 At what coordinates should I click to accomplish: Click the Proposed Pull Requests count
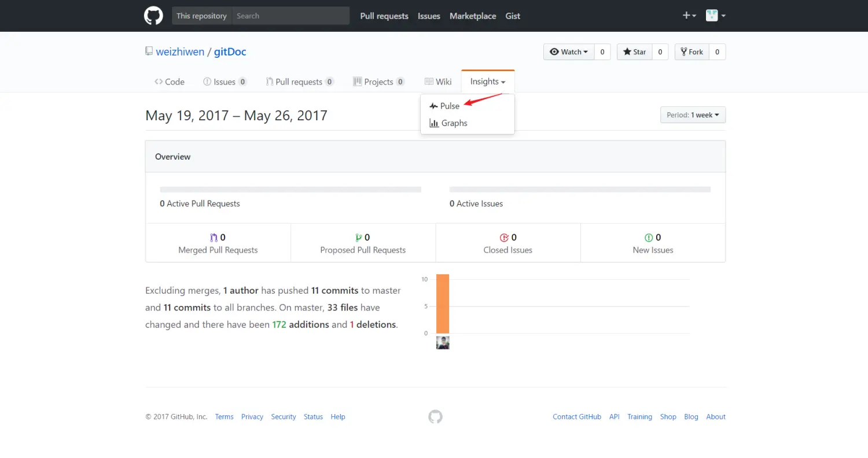[x=363, y=237]
